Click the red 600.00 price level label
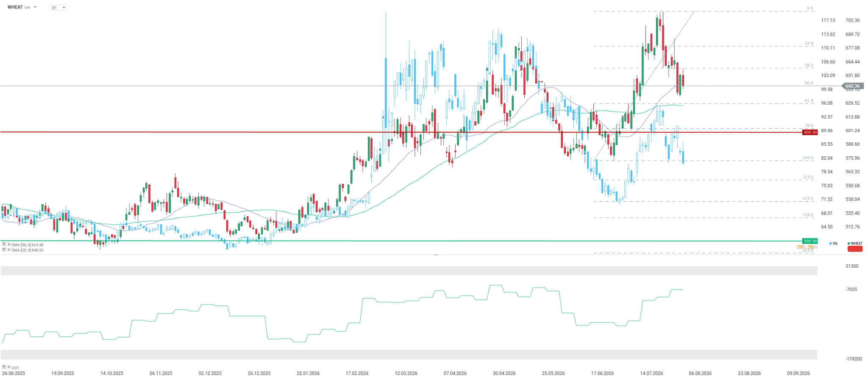This screenshot has height=380, width=868. pos(810,132)
